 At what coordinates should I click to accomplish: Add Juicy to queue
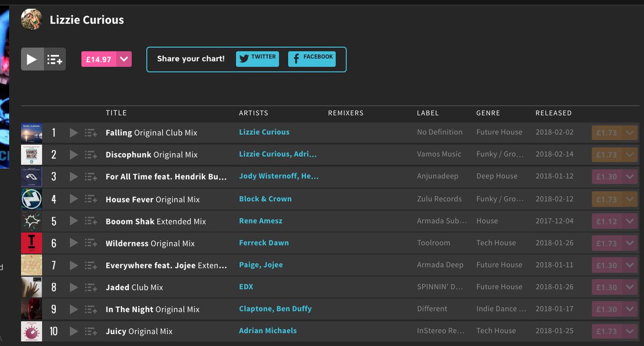tap(91, 331)
